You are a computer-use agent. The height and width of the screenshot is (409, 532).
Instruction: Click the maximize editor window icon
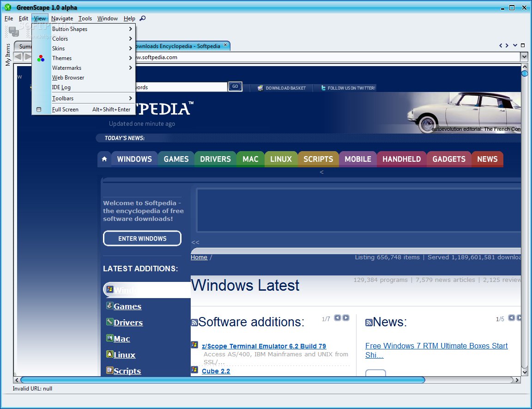(x=523, y=45)
